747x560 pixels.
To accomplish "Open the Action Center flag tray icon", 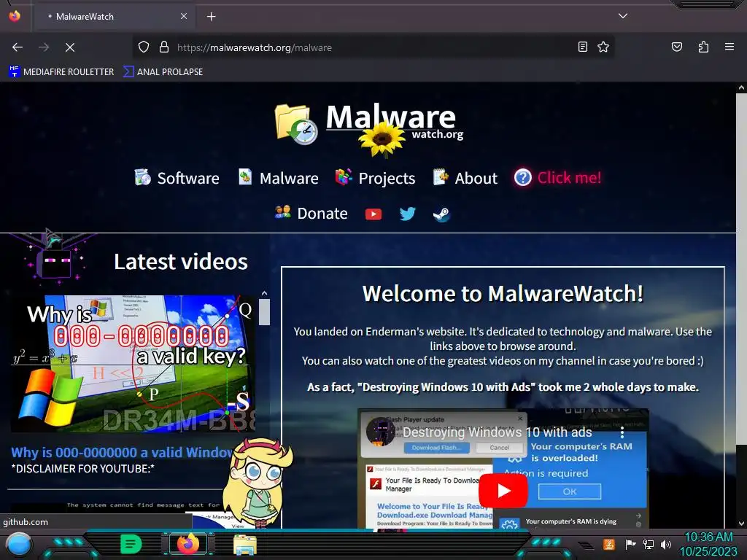I will tap(630, 544).
